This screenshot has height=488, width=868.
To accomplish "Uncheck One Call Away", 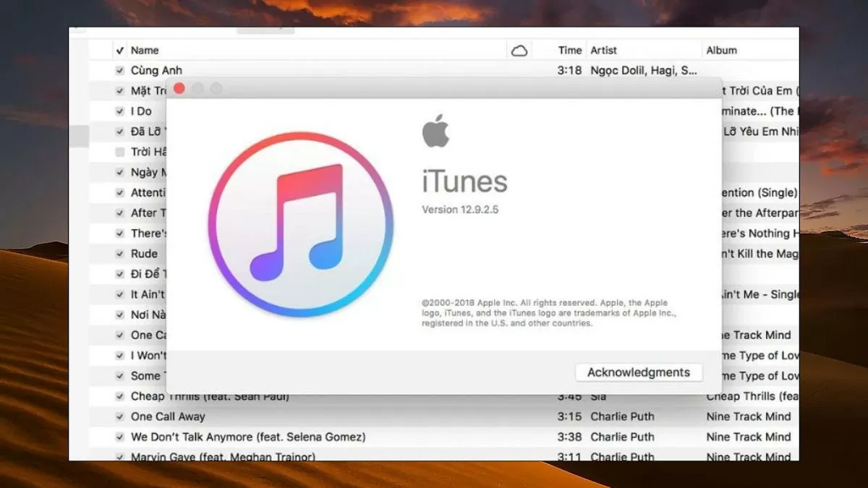I will pyautogui.click(x=120, y=416).
